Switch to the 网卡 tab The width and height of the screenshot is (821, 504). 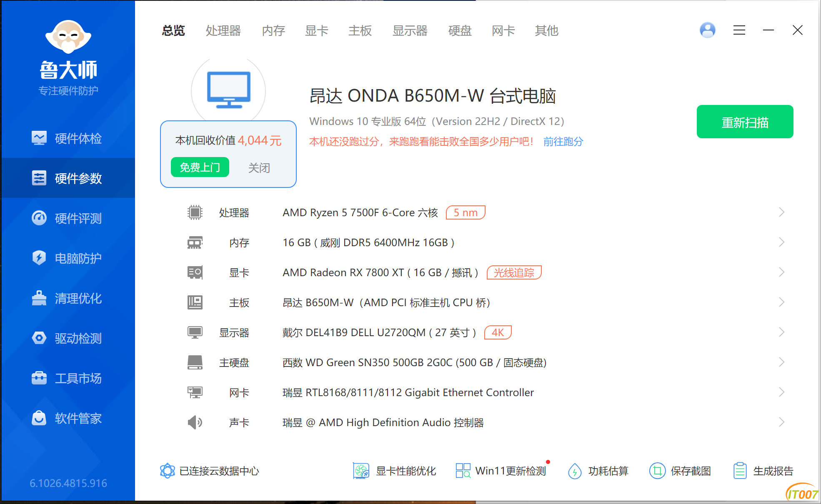pyautogui.click(x=503, y=30)
